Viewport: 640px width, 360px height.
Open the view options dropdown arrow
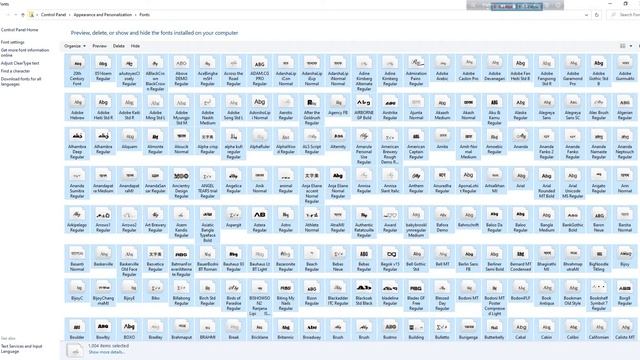pyautogui.click(x=631, y=46)
